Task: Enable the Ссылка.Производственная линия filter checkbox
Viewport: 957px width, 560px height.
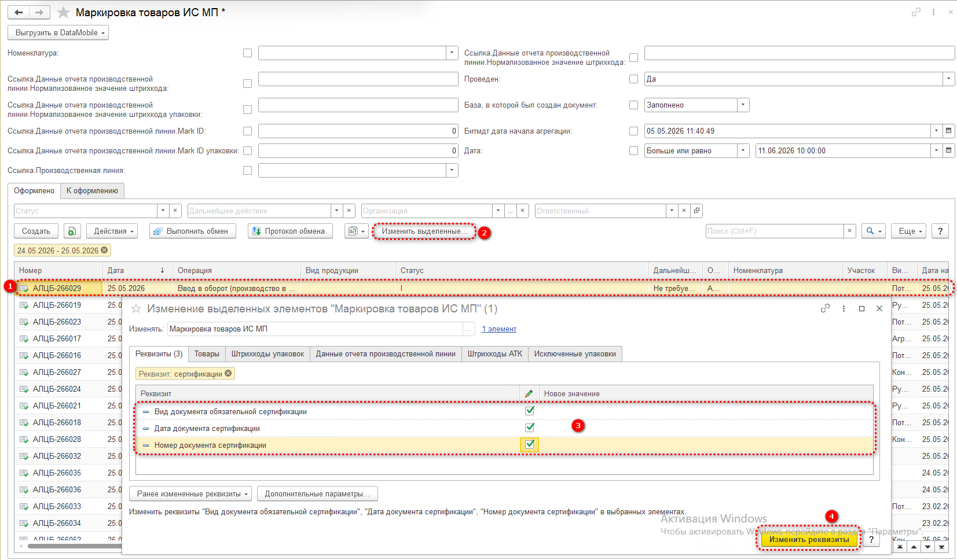Action: coord(247,170)
